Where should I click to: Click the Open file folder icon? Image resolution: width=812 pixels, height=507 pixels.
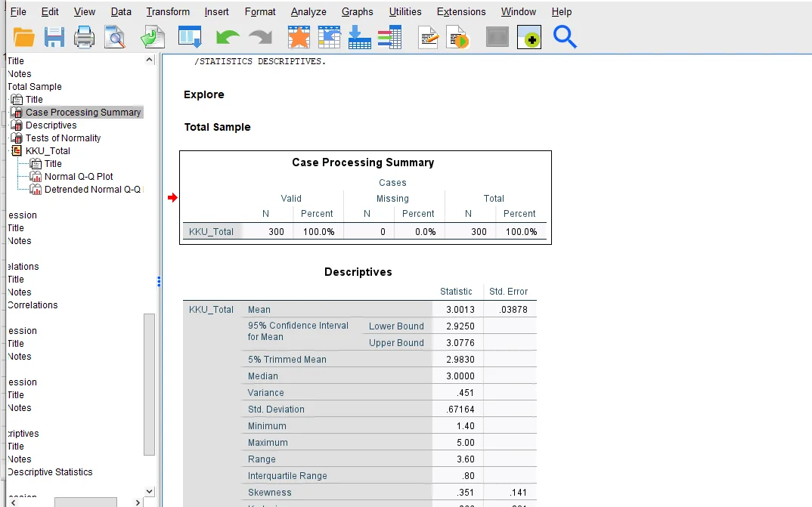pyautogui.click(x=24, y=38)
